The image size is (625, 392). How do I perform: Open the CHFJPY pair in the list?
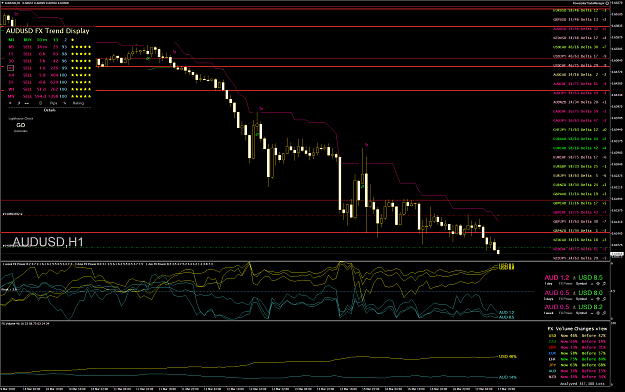[x=580, y=130]
